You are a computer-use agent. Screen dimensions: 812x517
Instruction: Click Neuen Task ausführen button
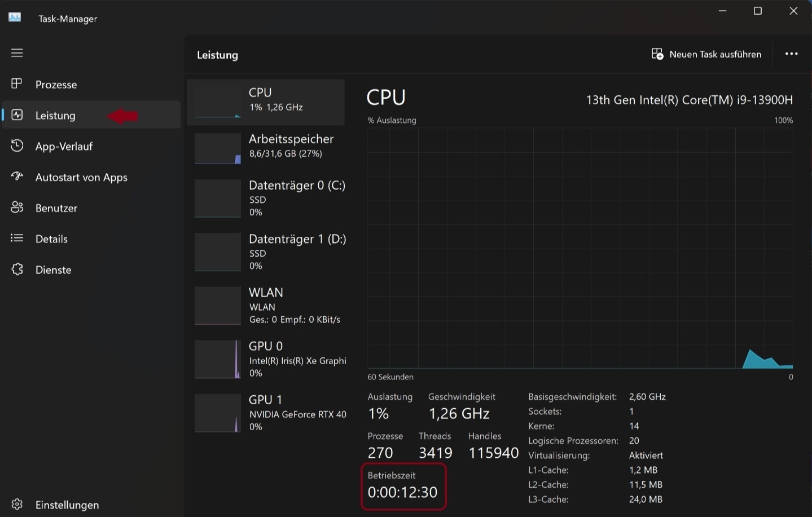[706, 54]
